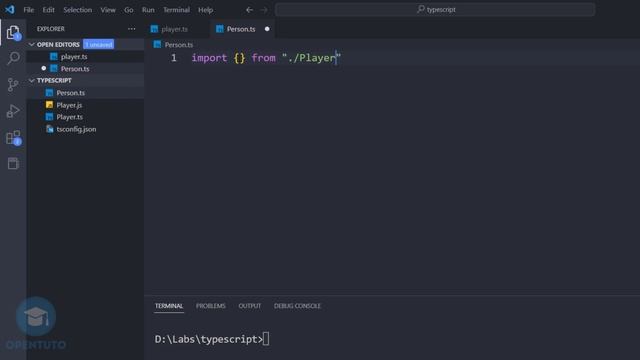The image size is (640, 360).
Task: Focus the terminal prompt D:\Labs\typescript>
Action: click(x=211, y=339)
